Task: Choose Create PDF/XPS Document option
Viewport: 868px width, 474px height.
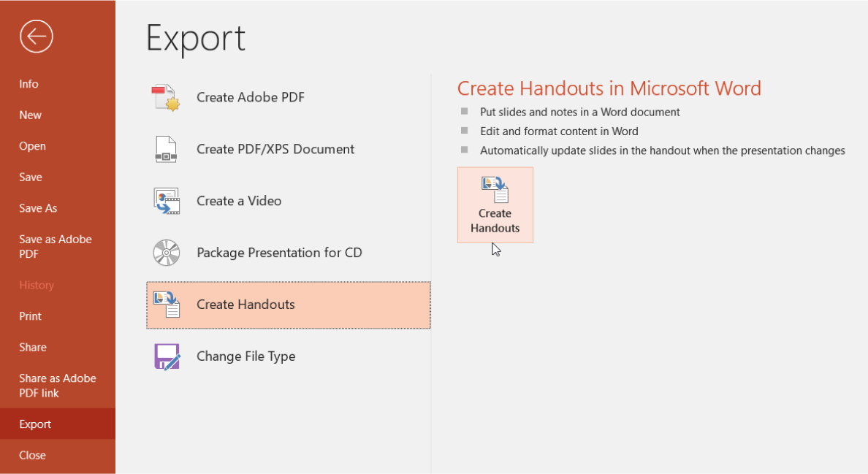Action: pyautogui.click(x=289, y=149)
